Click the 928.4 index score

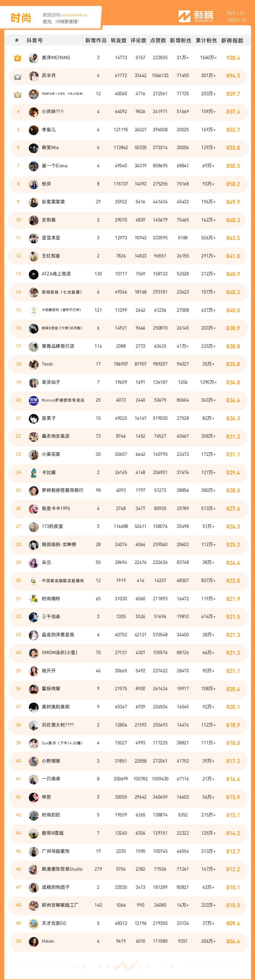tap(233, 58)
